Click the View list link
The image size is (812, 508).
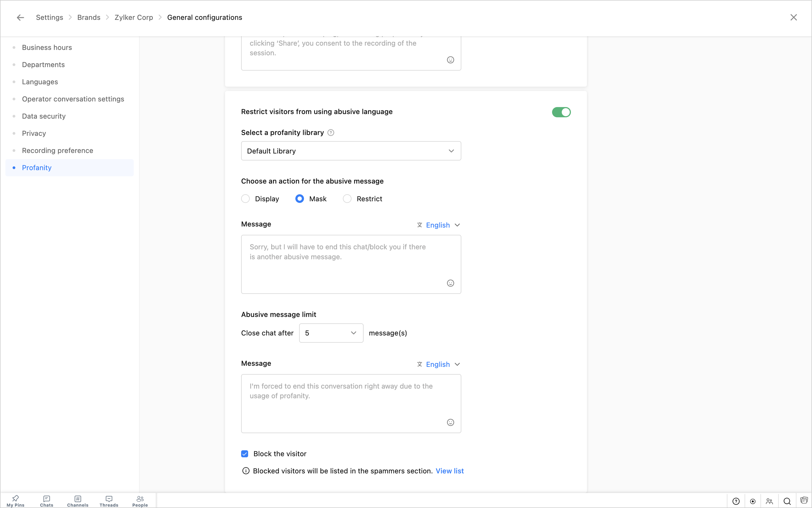(449, 471)
